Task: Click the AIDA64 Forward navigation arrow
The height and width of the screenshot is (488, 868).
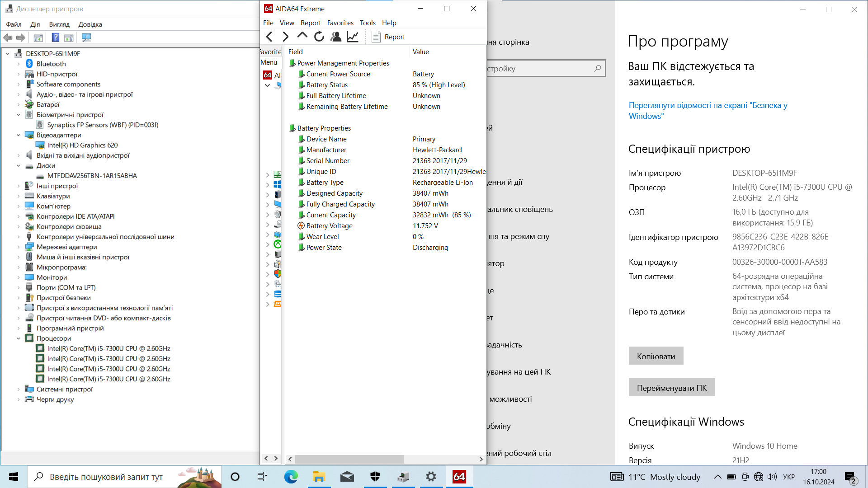Action: pos(286,37)
